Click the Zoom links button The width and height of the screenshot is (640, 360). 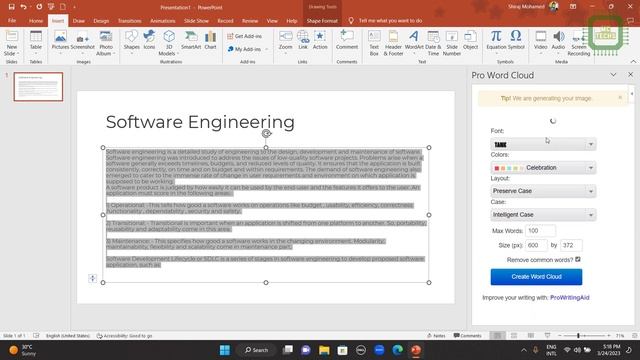285,41
